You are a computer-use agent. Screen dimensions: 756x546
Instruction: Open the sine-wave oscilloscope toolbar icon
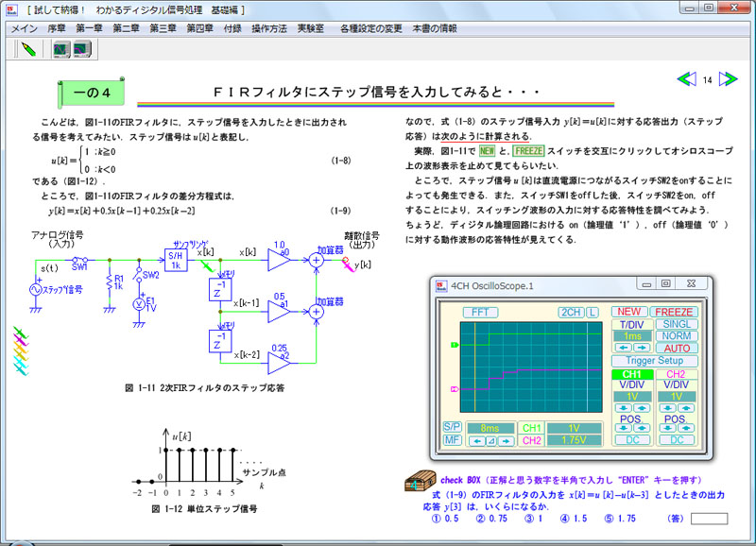click(x=61, y=49)
